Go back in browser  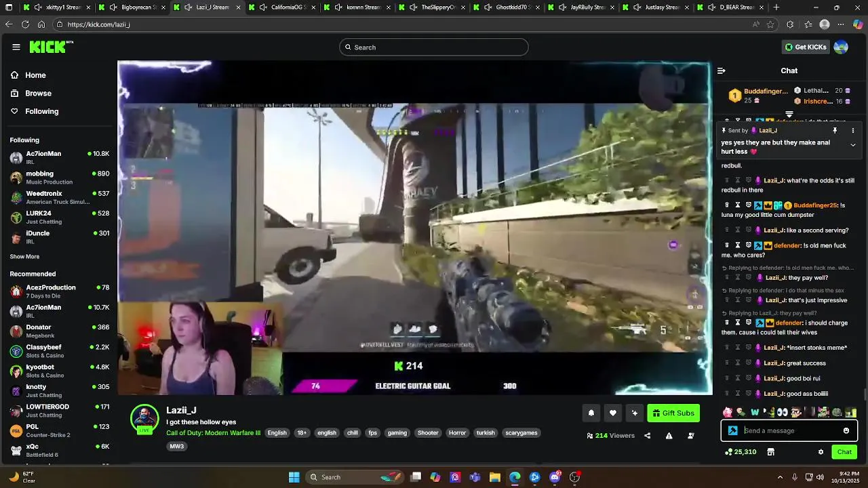coord(9,24)
